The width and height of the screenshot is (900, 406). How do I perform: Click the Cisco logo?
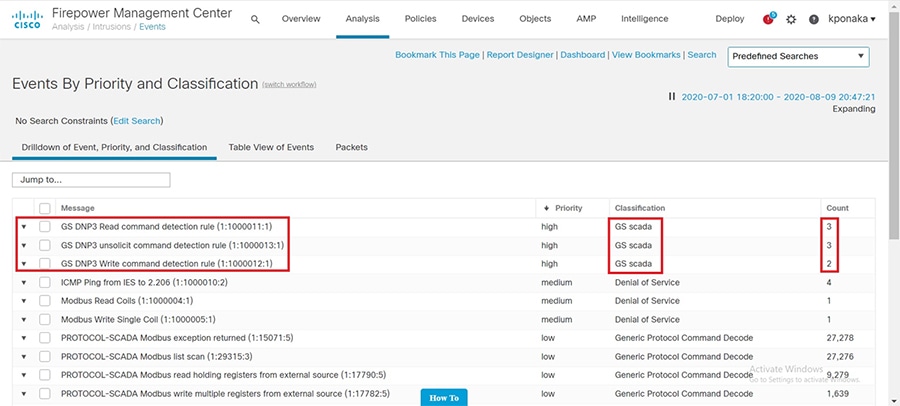pyautogui.click(x=26, y=19)
